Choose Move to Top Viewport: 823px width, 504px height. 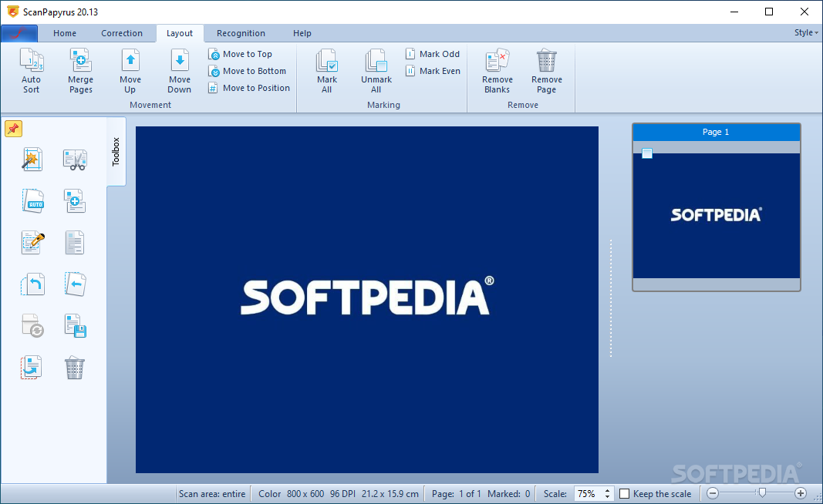[x=241, y=54]
